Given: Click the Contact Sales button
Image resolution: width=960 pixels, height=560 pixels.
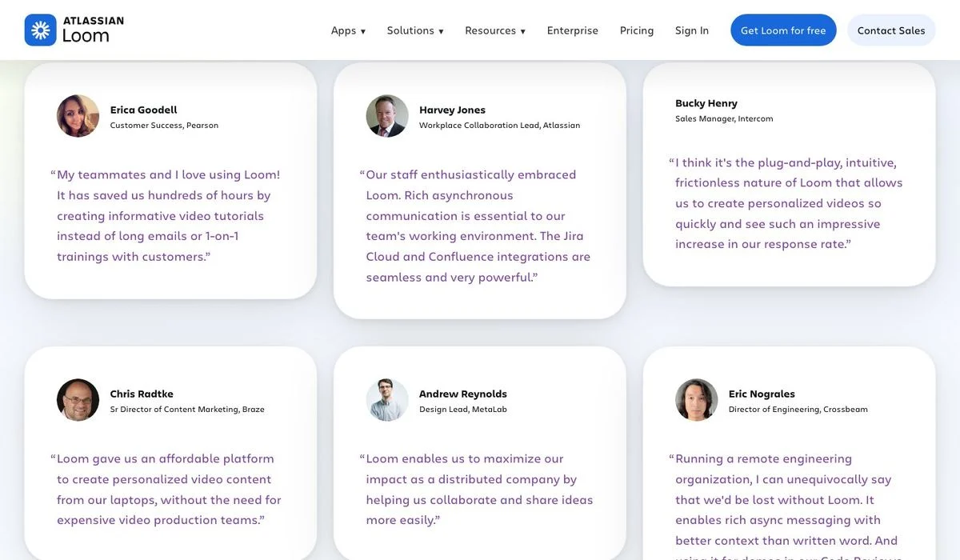Looking at the screenshot, I should point(891,30).
